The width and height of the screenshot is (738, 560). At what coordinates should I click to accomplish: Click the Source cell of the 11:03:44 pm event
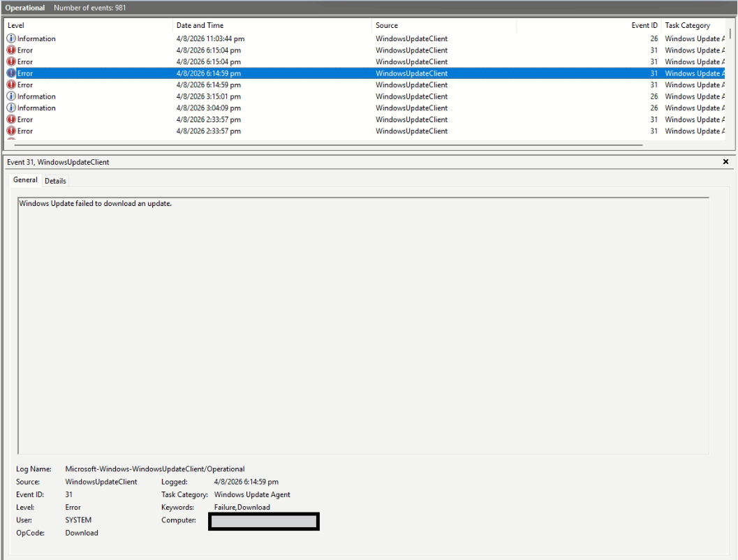[x=411, y=38]
